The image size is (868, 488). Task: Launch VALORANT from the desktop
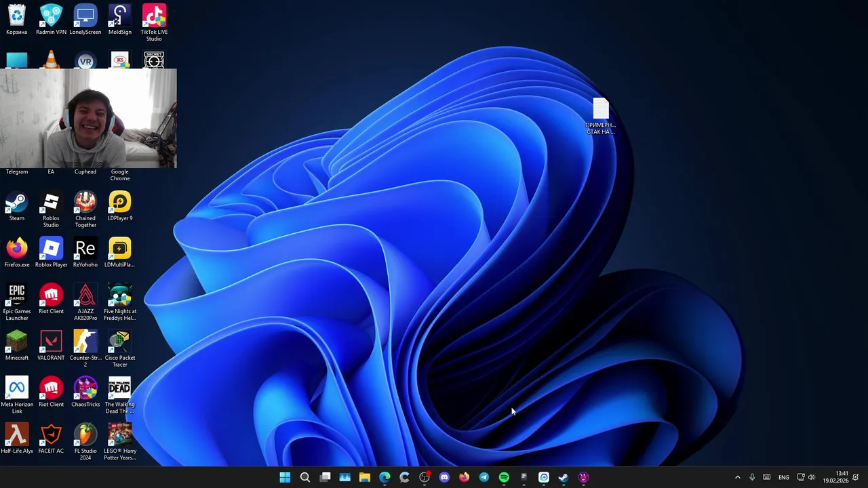(51, 346)
